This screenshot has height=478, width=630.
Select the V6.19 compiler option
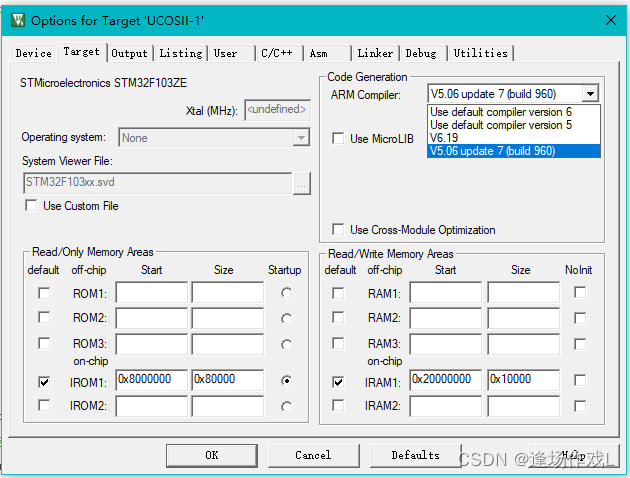513,138
